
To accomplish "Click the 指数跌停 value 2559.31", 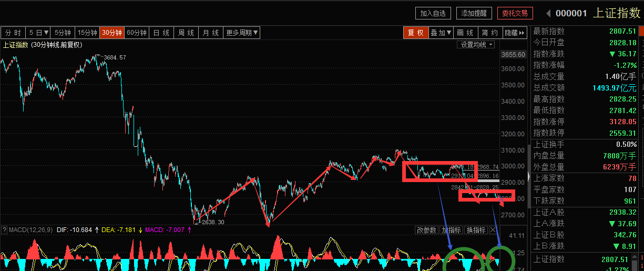I will click(x=623, y=133).
